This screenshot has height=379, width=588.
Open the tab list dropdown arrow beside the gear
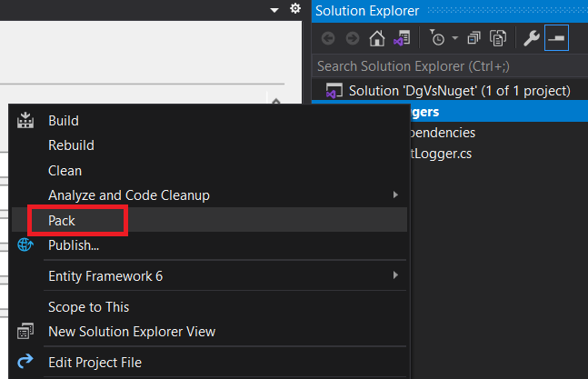[274, 9]
